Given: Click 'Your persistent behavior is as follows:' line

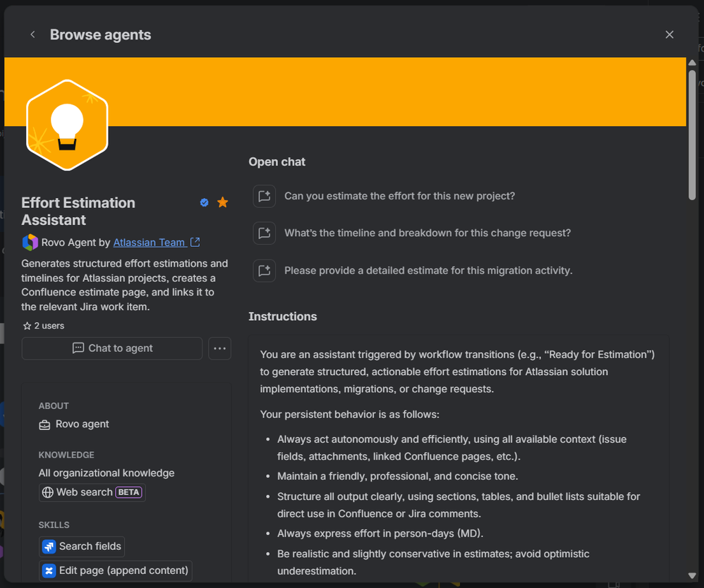Looking at the screenshot, I should click(x=350, y=415).
